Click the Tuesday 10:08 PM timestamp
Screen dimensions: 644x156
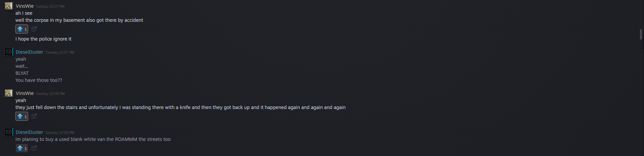[50, 94]
